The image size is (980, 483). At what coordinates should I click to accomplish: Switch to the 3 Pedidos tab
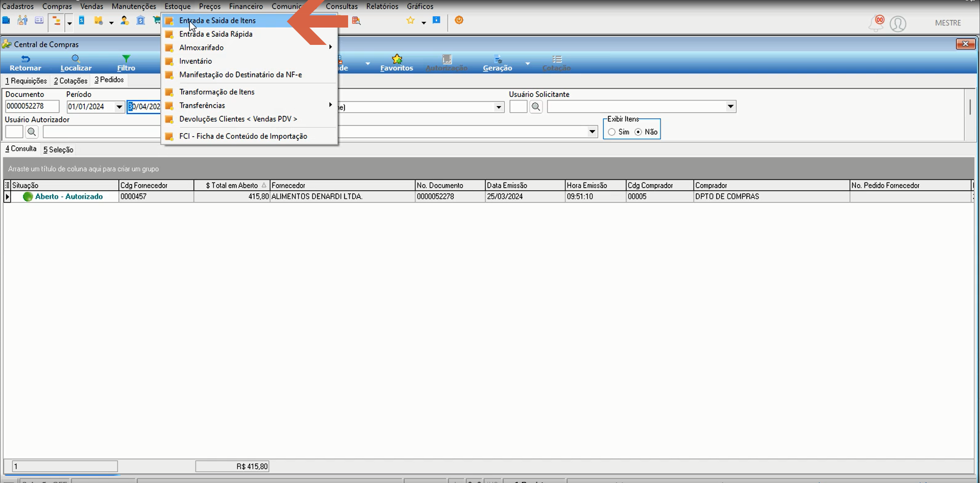click(x=109, y=80)
